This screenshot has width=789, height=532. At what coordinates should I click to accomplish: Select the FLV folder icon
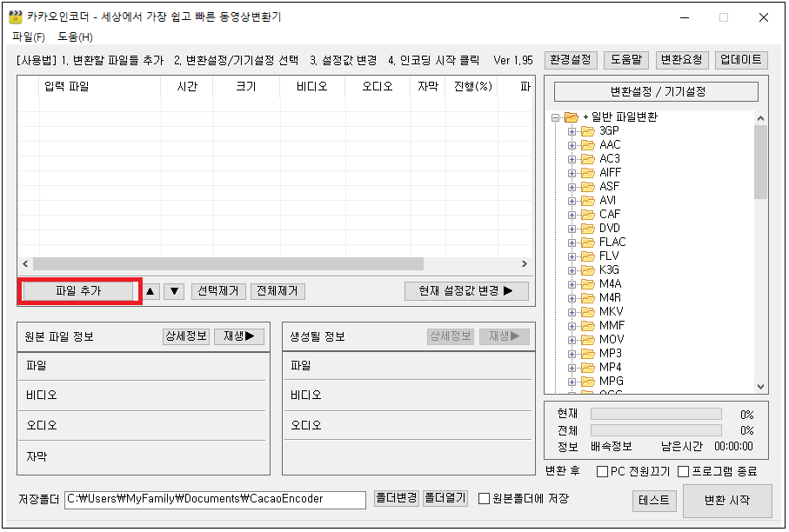[588, 256]
